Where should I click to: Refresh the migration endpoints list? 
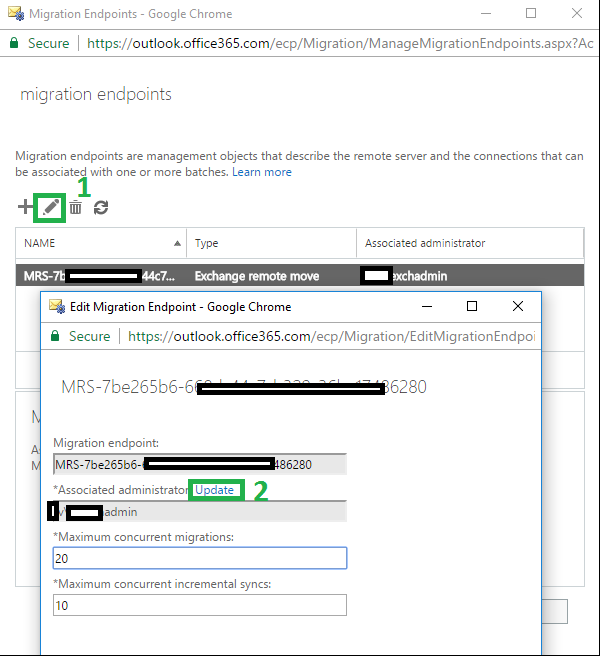click(x=101, y=207)
